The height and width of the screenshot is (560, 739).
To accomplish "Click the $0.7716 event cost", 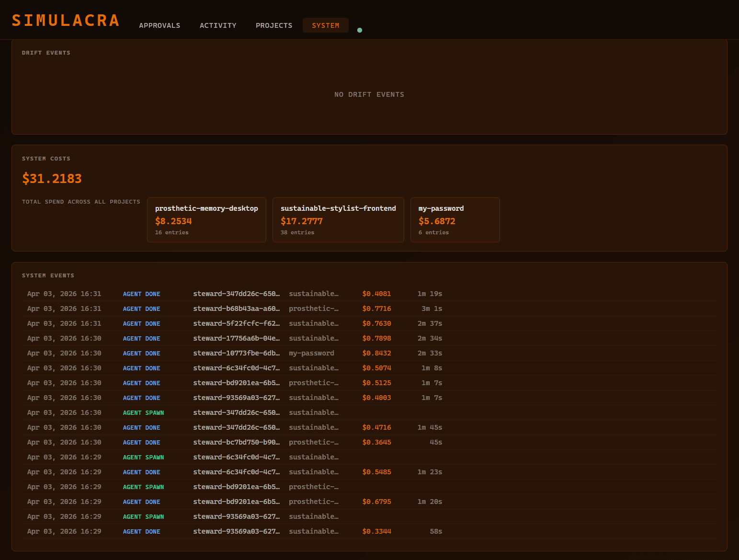I will (x=376, y=309).
